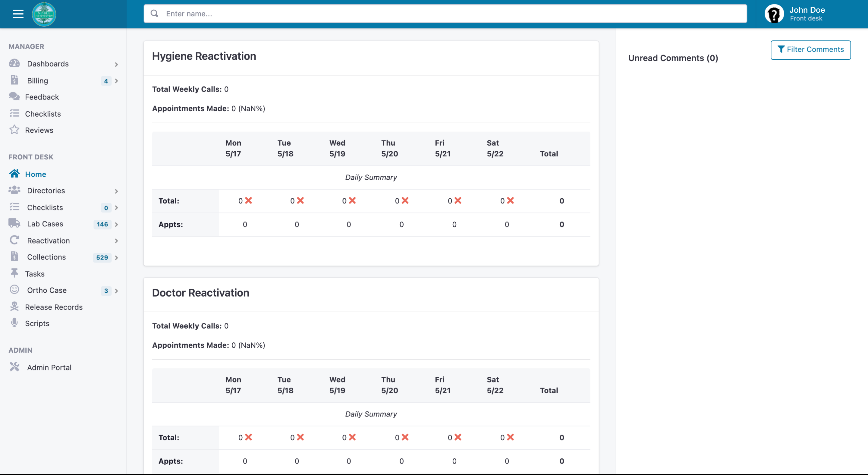
Task: Click the Feedback speech bubbles icon
Action: pos(14,96)
